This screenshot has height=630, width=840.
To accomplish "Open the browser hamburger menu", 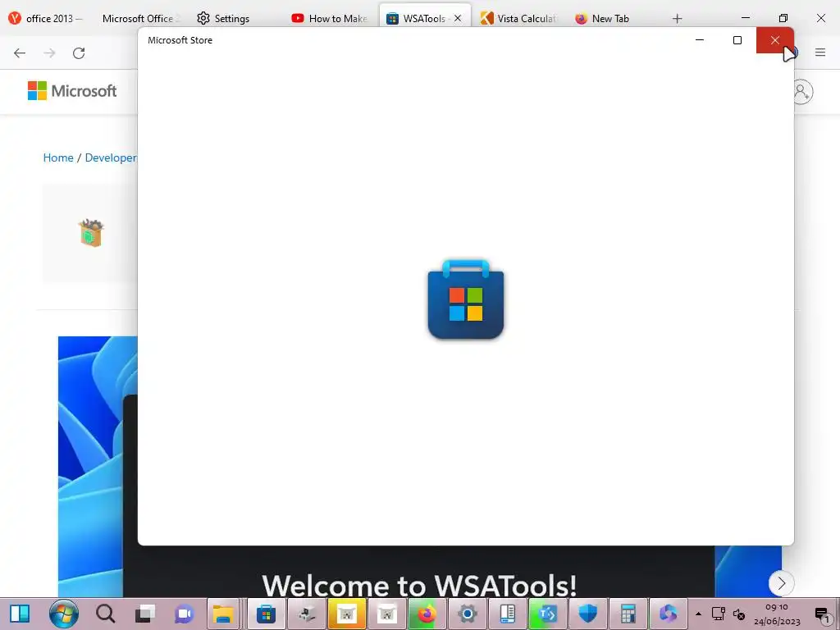I will pyautogui.click(x=820, y=52).
